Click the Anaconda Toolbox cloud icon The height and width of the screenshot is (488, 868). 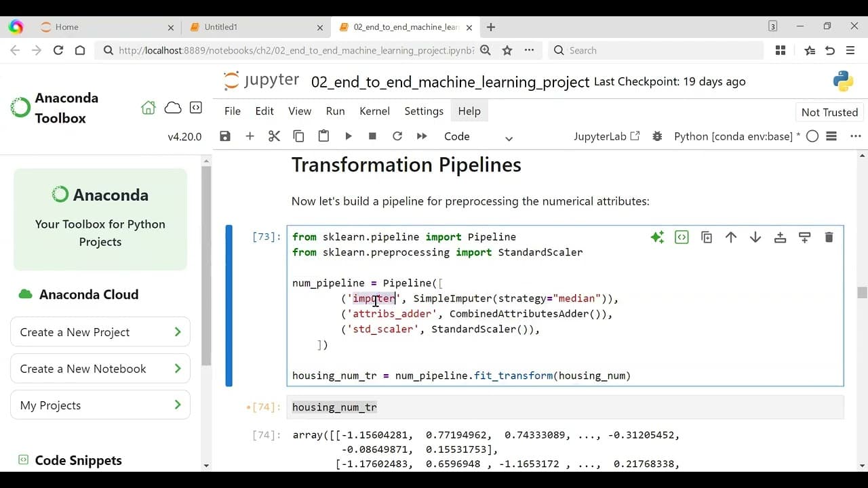(x=173, y=108)
